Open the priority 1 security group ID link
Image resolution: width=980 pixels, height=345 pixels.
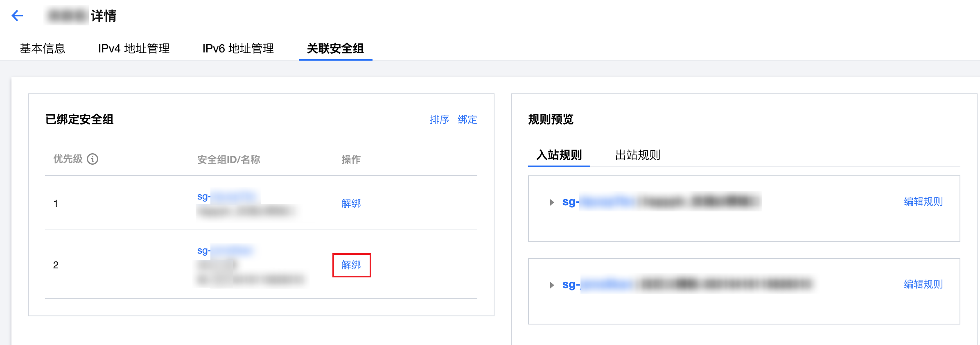coord(227,197)
